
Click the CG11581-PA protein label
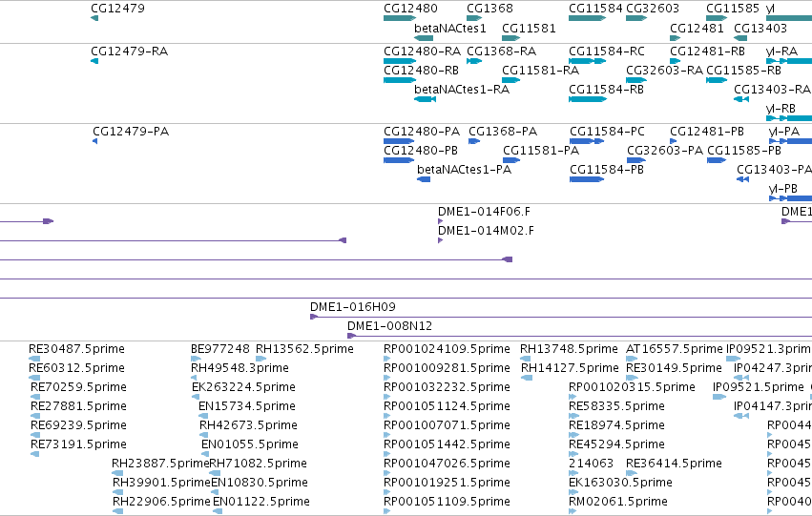click(541, 150)
